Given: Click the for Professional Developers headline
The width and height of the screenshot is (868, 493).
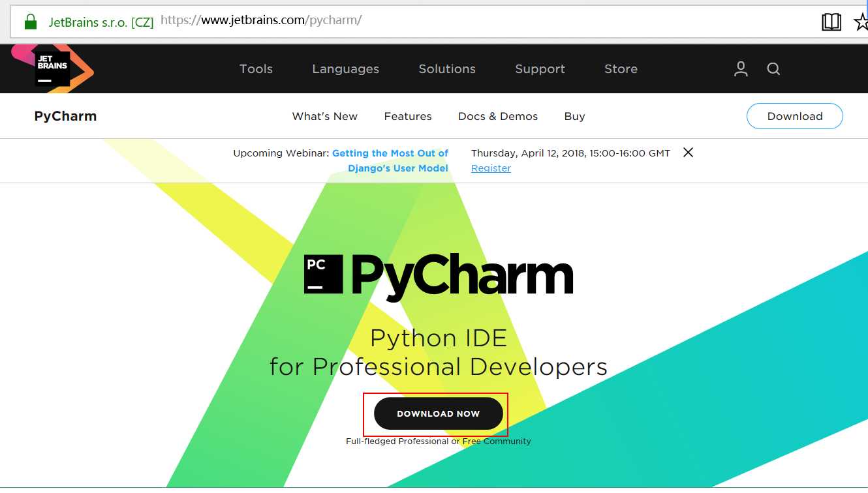Looking at the screenshot, I should [439, 366].
